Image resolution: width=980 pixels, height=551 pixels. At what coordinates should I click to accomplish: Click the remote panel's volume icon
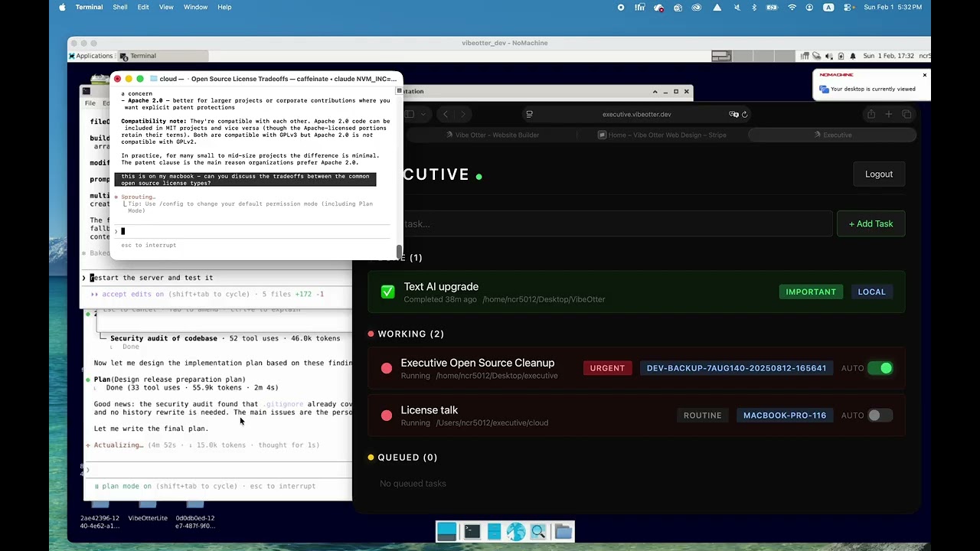pyautogui.click(x=829, y=56)
